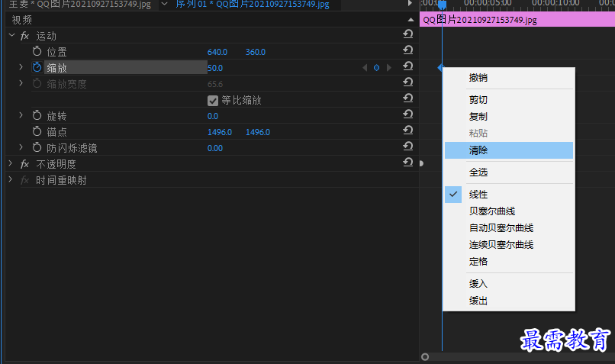Reset the 缩放宽度 parameter
The height and width of the screenshot is (364, 615).
pyautogui.click(x=408, y=82)
